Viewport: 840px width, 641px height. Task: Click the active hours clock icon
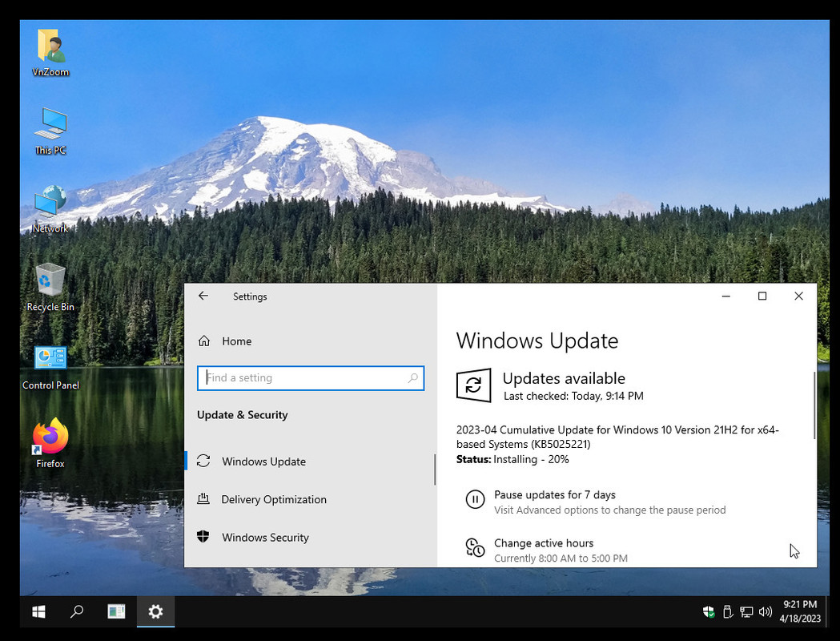pyautogui.click(x=475, y=548)
